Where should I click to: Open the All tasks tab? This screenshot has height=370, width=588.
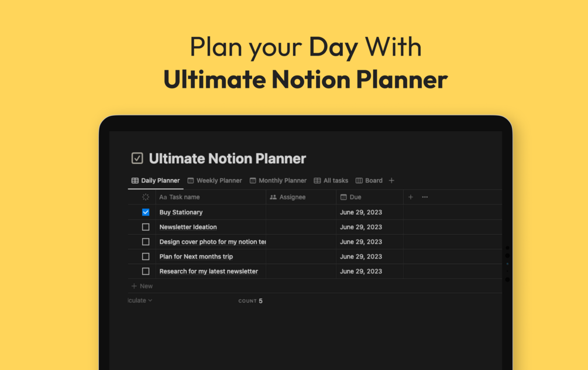pos(331,180)
